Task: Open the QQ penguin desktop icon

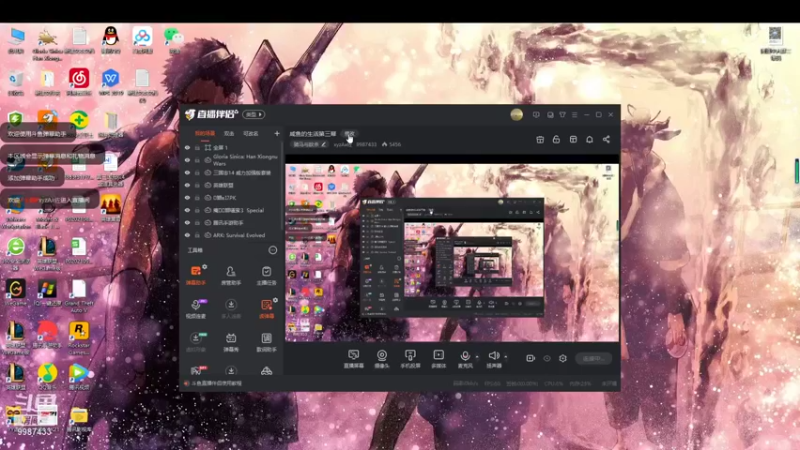Action: [x=111, y=40]
